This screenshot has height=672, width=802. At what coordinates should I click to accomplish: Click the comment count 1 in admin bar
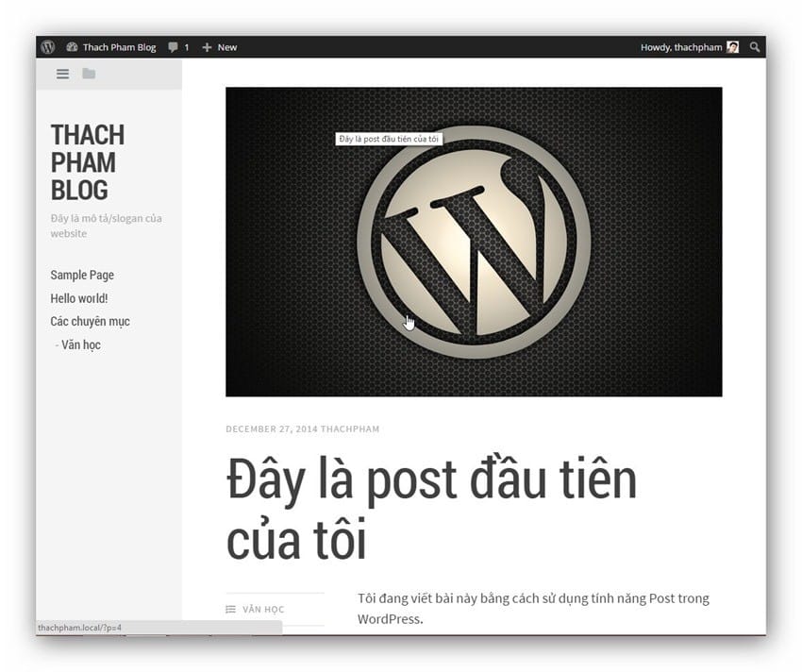pyautogui.click(x=187, y=47)
